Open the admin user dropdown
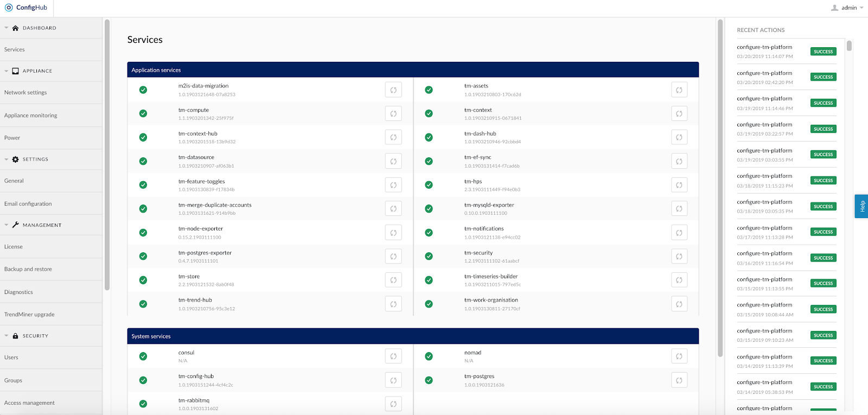868x415 pixels. pos(847,8)
